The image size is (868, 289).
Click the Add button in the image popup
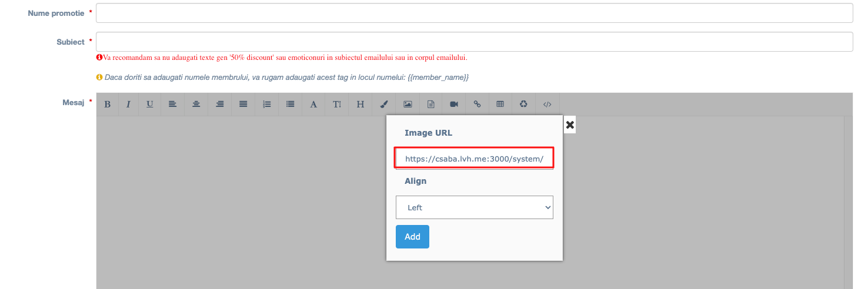pos(412,237)
